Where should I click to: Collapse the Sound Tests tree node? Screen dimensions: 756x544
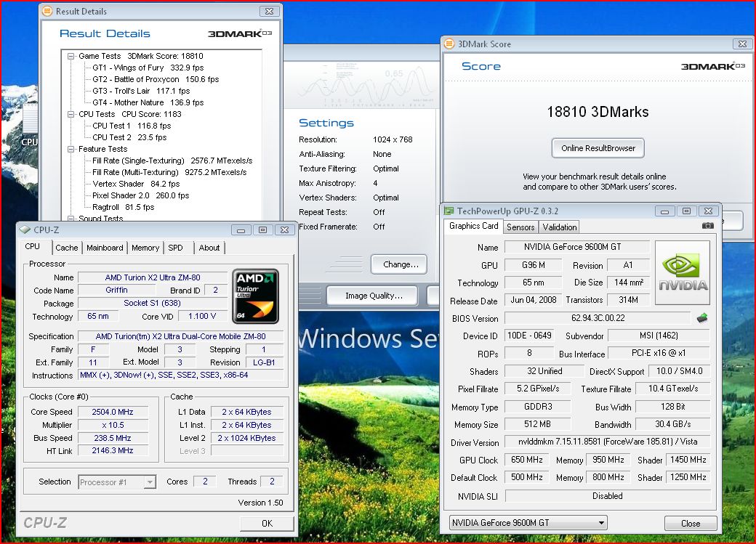71,219
